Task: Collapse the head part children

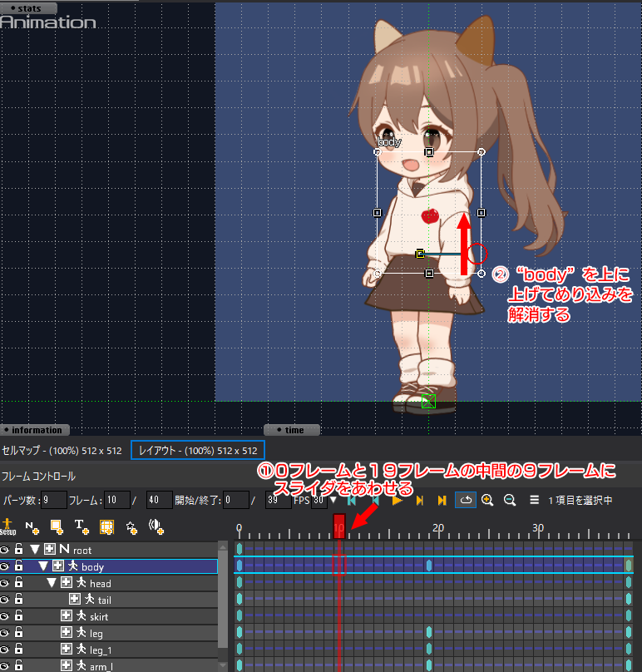Action: pyautogui.click(x=52, y=583)
